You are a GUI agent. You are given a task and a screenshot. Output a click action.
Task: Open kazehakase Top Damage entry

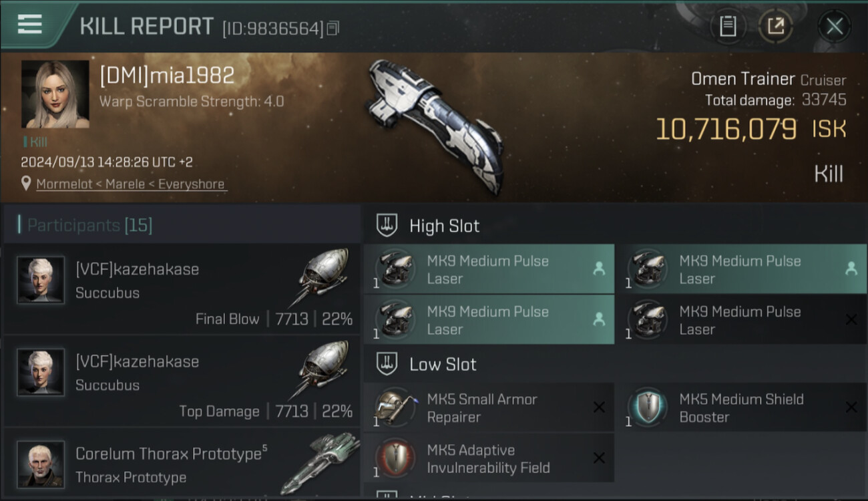182,381
